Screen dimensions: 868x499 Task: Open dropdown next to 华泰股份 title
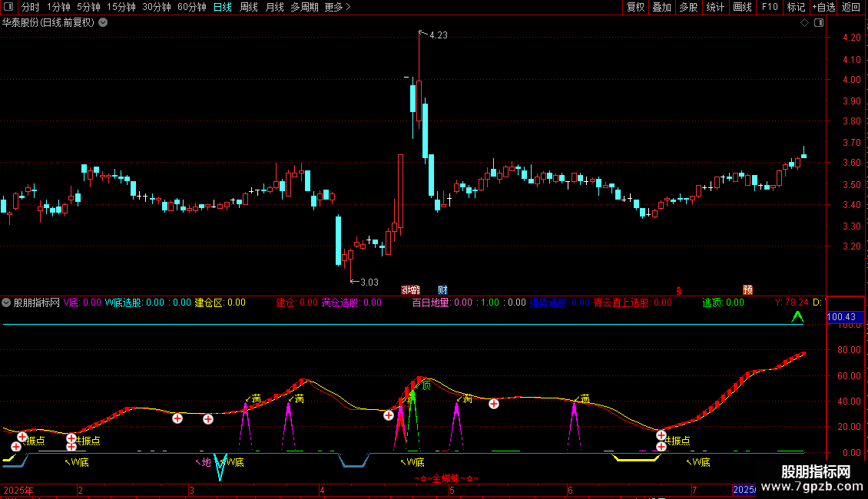click(x=103, y=23)
